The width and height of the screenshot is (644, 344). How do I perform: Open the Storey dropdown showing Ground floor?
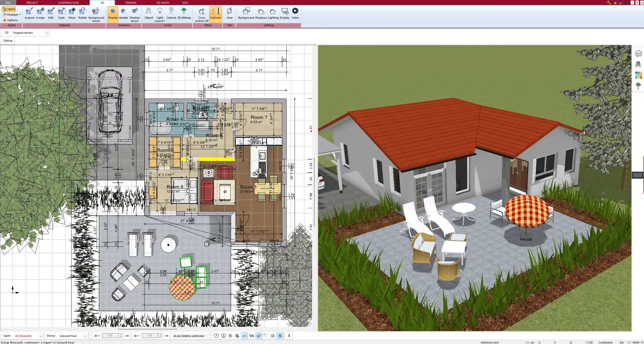click(85, 336)
